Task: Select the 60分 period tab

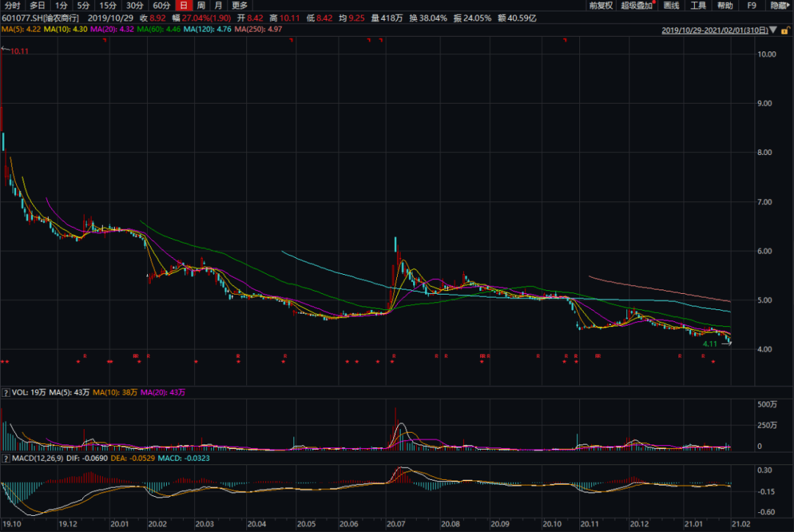Action: (161, 5)
